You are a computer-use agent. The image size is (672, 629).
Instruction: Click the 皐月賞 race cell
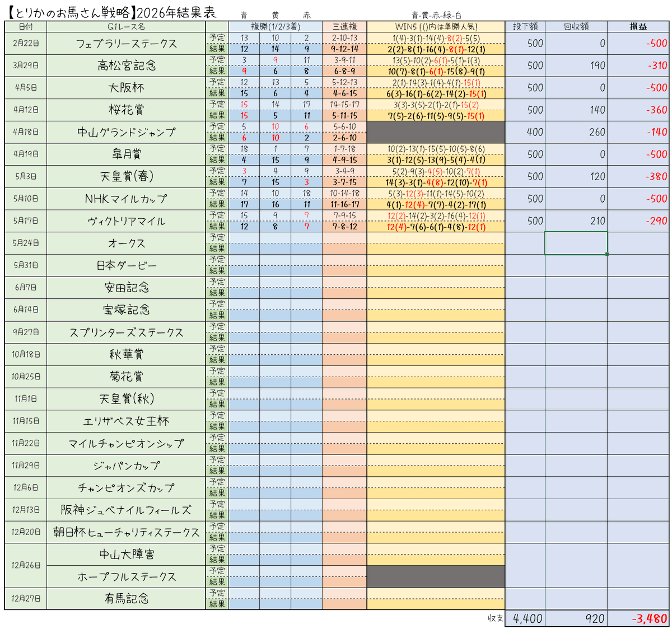(126, 154)
